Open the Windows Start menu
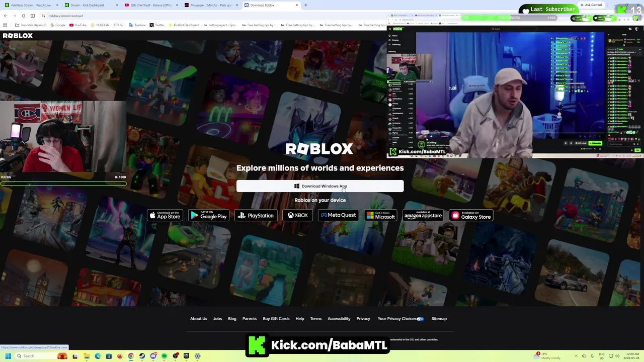The width and height of the screenshot is (644, 362). (8, 356)
